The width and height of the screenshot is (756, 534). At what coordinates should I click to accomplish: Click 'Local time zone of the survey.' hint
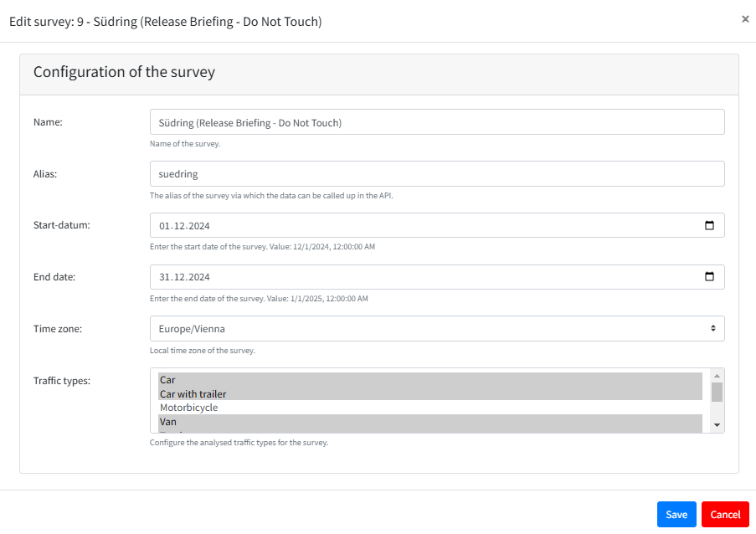(x=203, y=351)
